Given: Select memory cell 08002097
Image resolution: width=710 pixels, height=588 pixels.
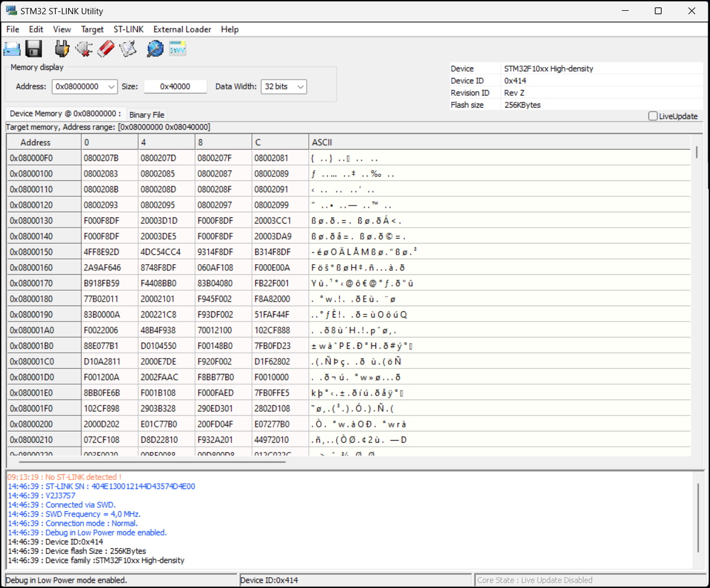Looking at the screenshot, I should (x=223, y=205).
